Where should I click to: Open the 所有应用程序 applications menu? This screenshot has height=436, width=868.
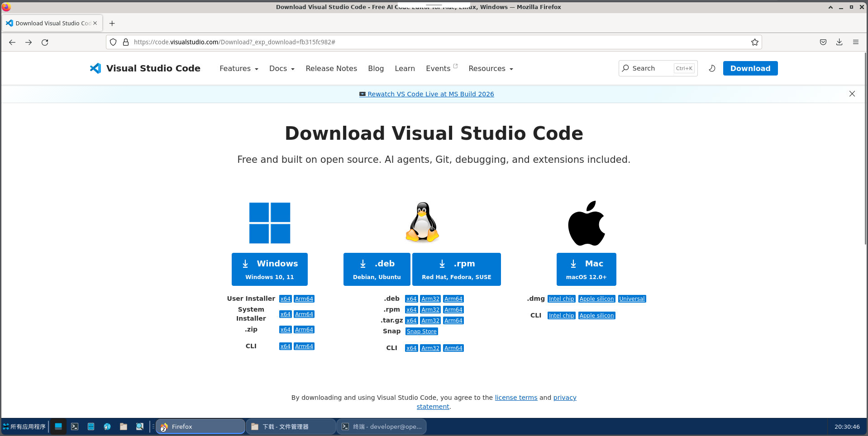pos(24,427)
